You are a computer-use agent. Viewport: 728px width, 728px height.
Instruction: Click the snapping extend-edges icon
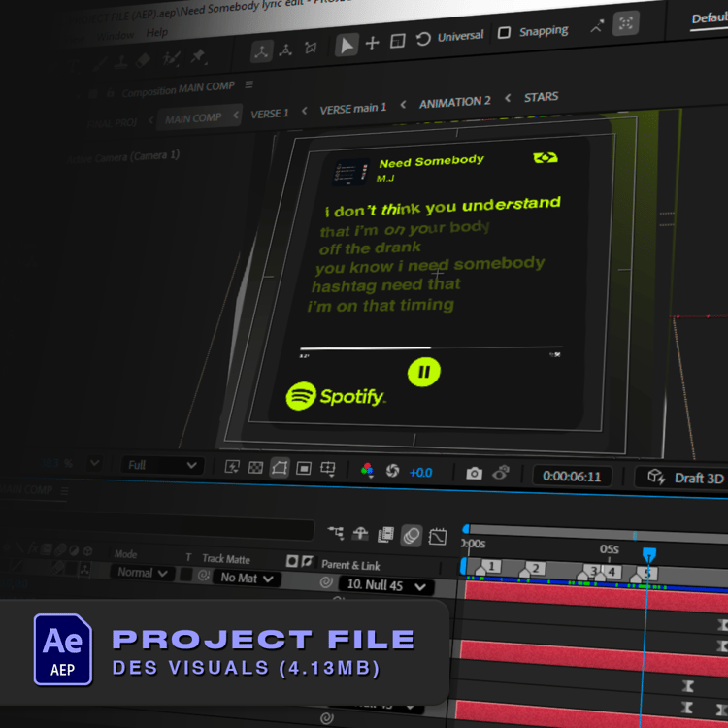pyautogui.click(x=597, y=26)
